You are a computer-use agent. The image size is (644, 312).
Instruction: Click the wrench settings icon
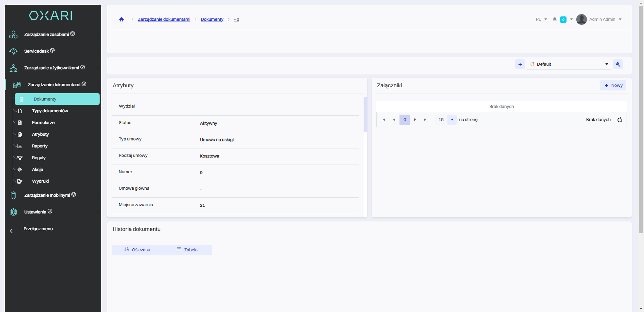click(618, 64)
